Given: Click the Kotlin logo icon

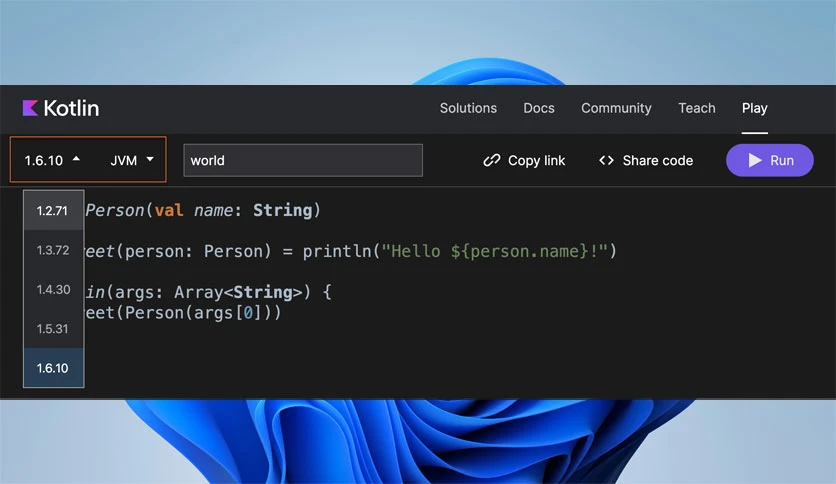Looking at the screenshot, I should pos(30,108).
